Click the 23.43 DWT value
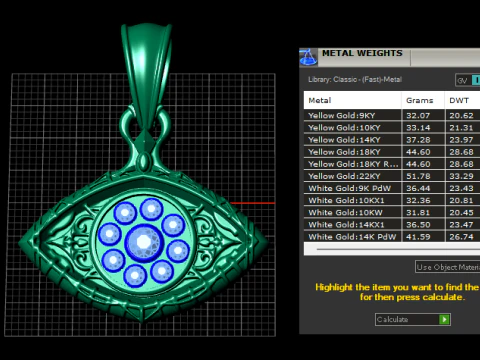480x360 pixels. pos(461,188)
